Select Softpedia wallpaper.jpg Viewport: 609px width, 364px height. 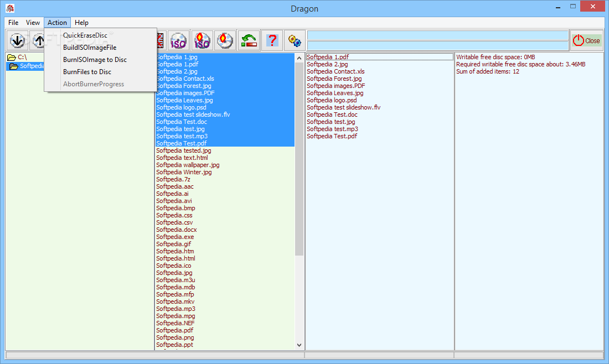(x=188, y=165)
